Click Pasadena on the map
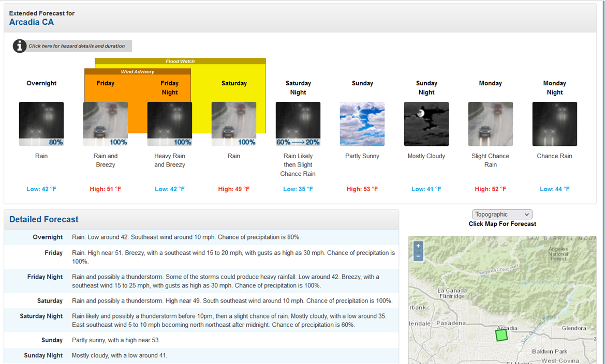Image resolution: width=605 pixels, height=364 pixels. click(451, 323)
